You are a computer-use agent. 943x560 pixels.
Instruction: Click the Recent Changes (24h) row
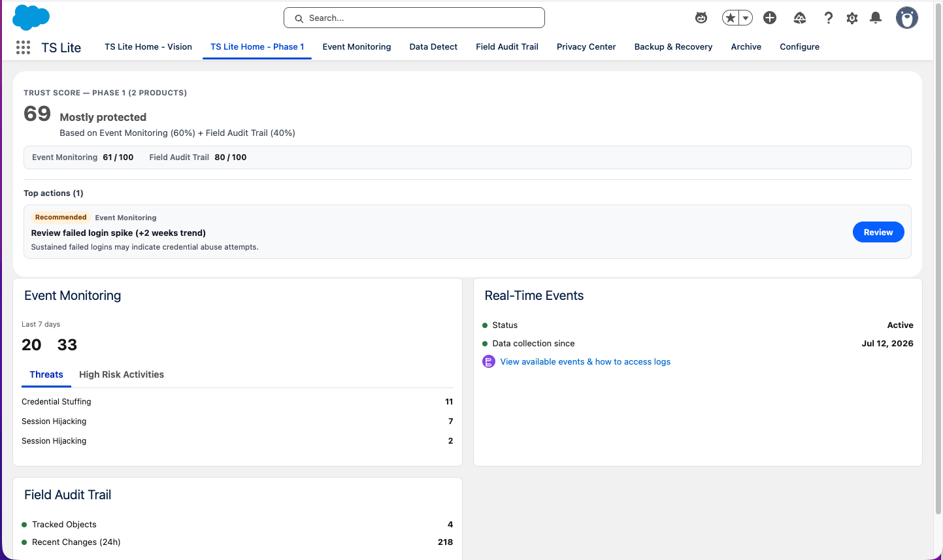[x=237, y=542]
